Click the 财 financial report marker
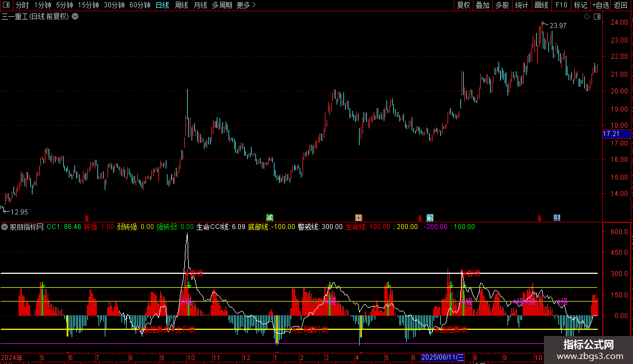 point(557,218)
